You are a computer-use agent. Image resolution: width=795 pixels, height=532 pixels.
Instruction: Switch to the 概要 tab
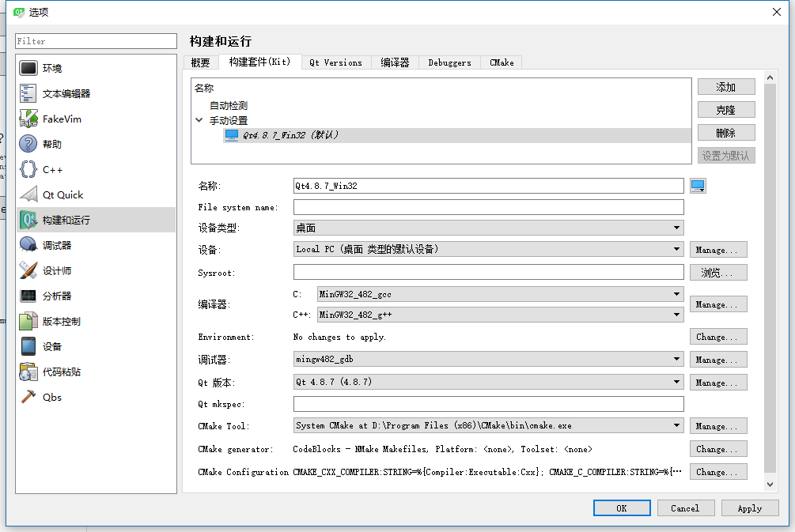click(201, 62)
